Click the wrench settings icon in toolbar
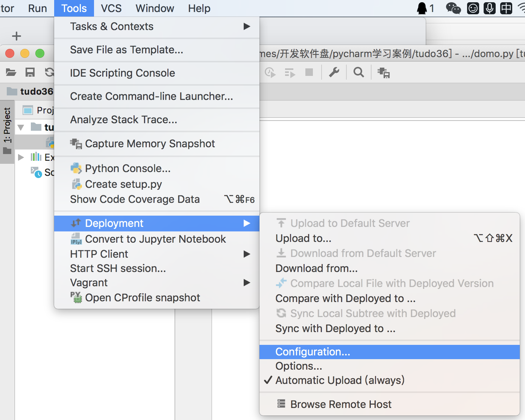 pyautogui.click(x=334, y=72)
